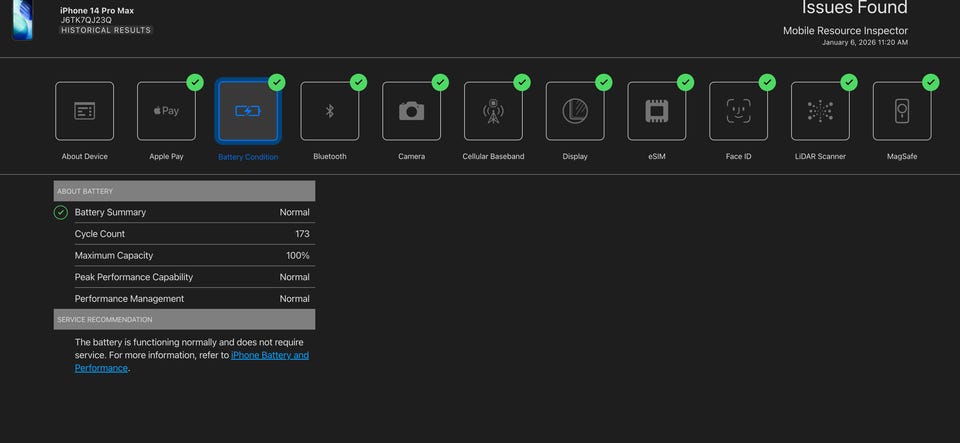Open the MagSafe diagnostic tile

[x=902, y=111]
